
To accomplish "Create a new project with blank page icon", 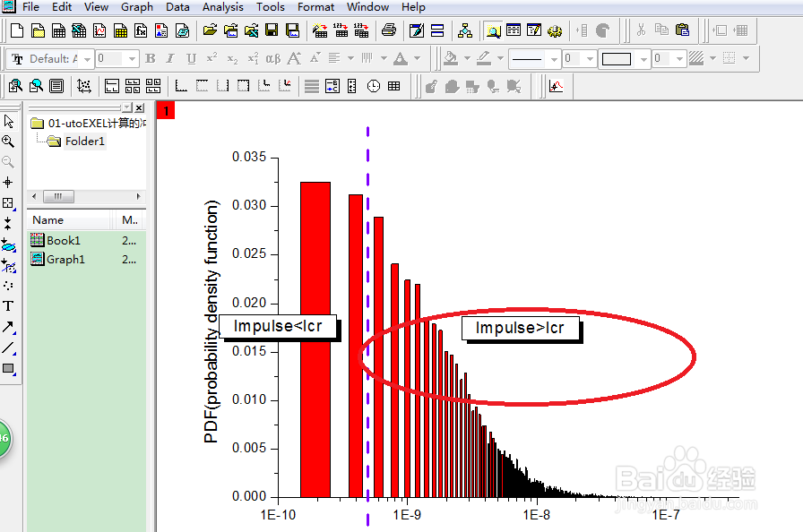I will pos(17,30).
